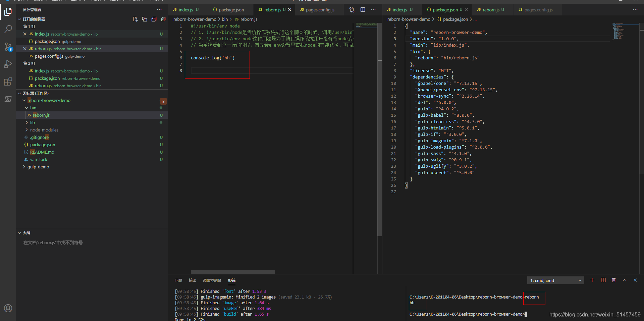Open the Accounts menu icon
Viewport: 644px width, 321px height.
pos(8,308)
